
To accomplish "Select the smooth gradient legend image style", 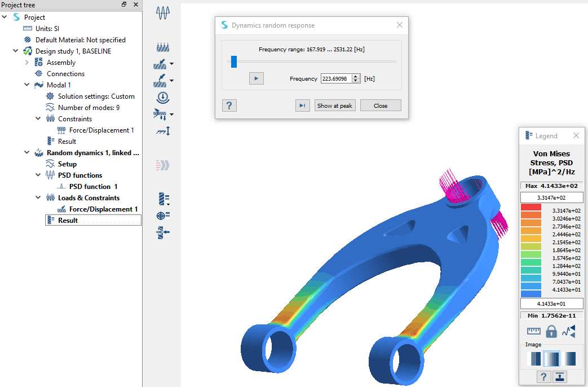I will (569, 358).
